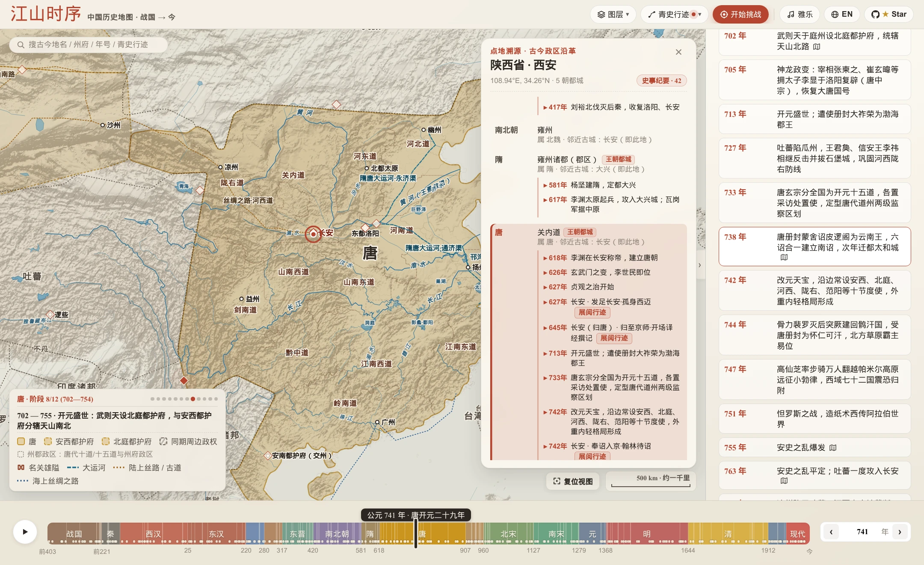Image resolution: width=924 pixels, height=565 pixels.
Task: Click the 广州 city marker
Action: point(377,422)
